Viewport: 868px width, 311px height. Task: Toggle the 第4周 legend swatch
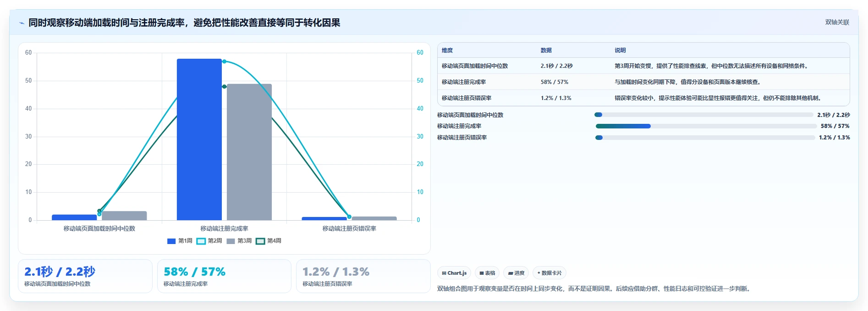pos(260,241)
